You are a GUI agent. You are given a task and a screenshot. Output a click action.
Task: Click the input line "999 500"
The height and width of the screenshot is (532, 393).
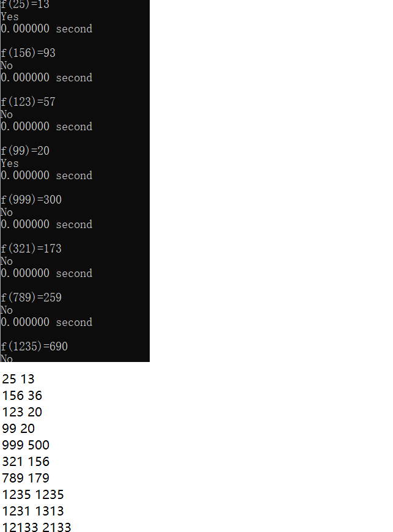pos(26,445)
